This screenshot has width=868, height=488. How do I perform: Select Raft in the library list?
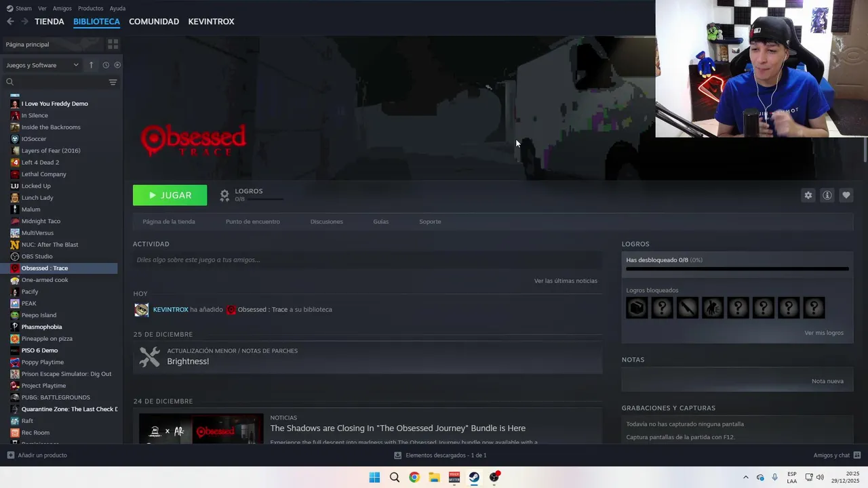point(27,421)
